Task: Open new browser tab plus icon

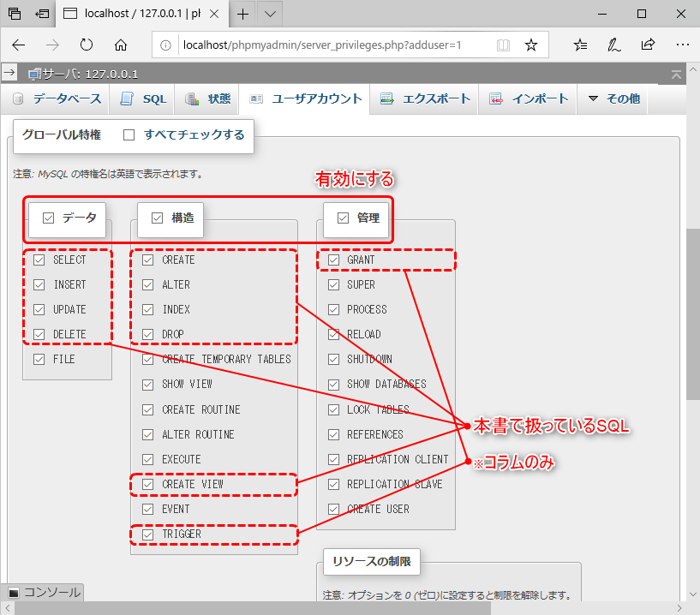Action: coord(243,14)
